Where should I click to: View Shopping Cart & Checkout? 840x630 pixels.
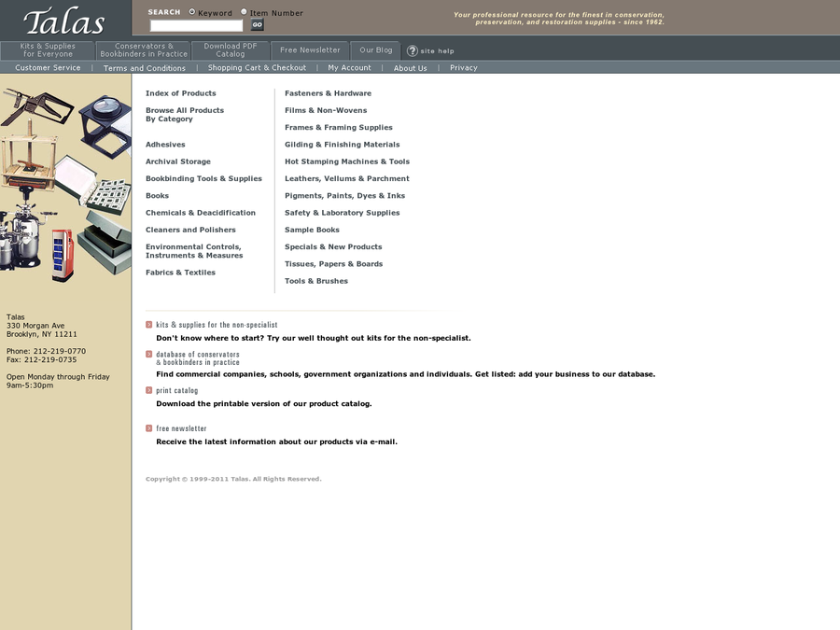tap(258, 68)
